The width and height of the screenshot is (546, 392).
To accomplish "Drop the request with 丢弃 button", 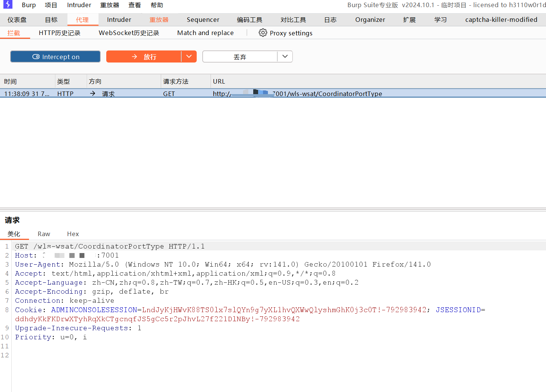I will [240, 56].
